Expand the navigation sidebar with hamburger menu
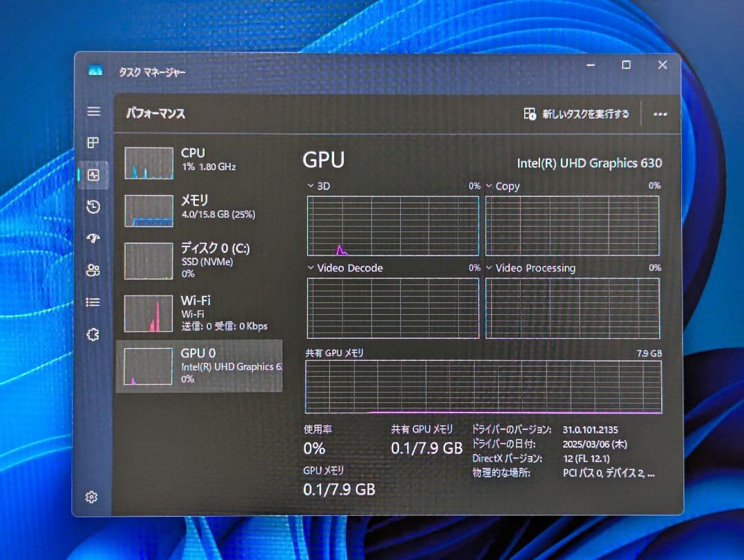 pos(93,111)
